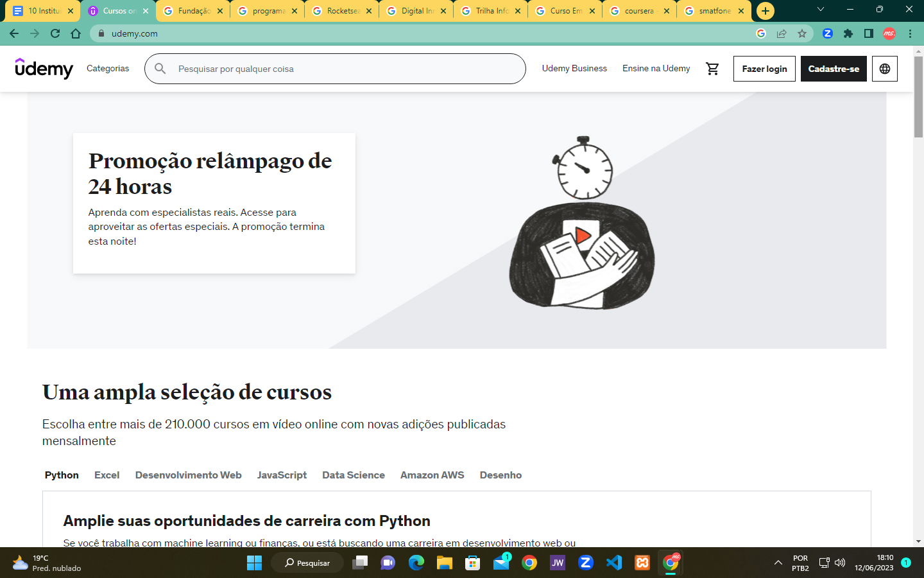The height and width of the screenshot is (578, 924).
Task: Click the POR PTB2 language indicator
Action: (800, 563)
